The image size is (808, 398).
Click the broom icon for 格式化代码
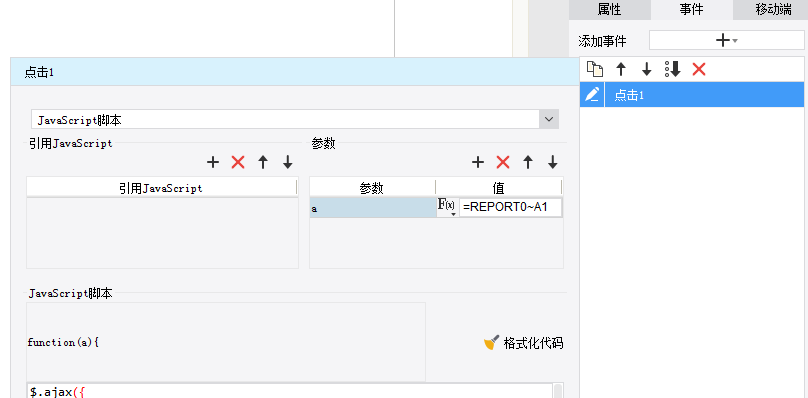point(492,343)
